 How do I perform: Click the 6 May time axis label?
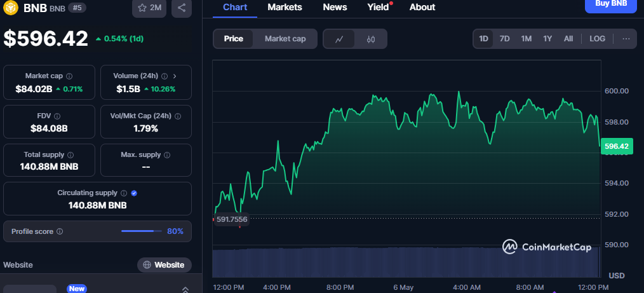[x=403, y=287]
